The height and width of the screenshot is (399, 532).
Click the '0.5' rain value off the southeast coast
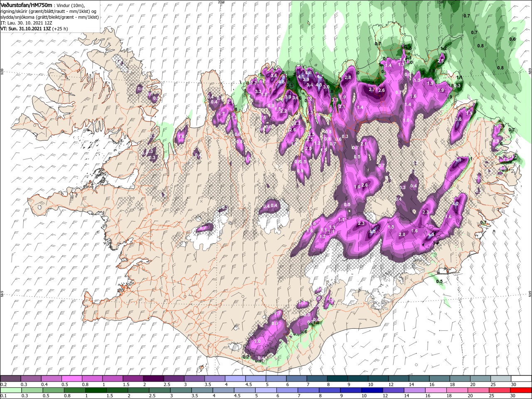click(x=439, y=281)
